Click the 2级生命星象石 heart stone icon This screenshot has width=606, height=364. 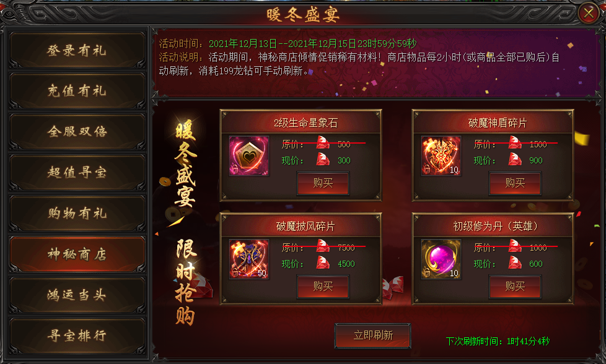pos(249,155)
